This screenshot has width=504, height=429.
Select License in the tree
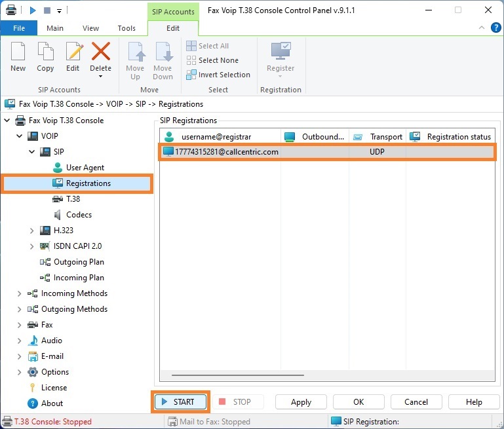coord(54,388)
